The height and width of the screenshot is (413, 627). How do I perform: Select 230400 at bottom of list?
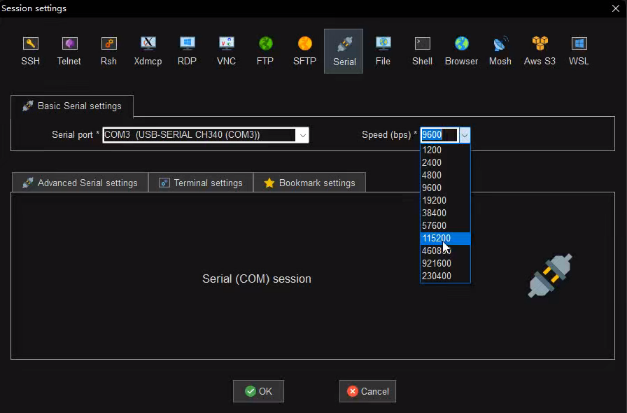coord(445,276)
